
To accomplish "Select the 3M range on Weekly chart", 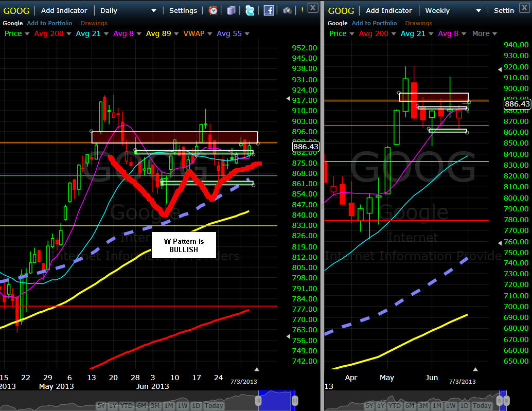I will point(423,405).
